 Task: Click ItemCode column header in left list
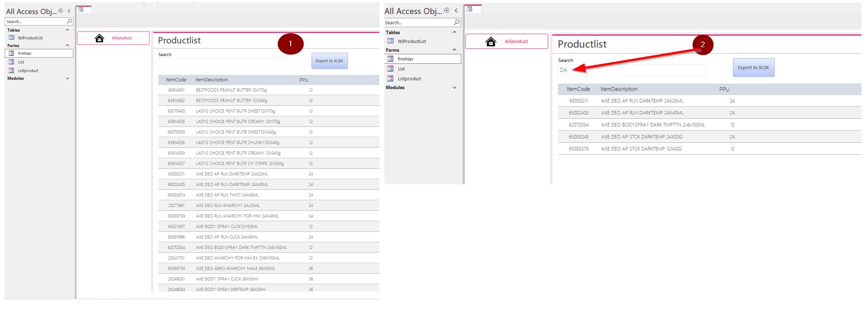click(176, 80)
